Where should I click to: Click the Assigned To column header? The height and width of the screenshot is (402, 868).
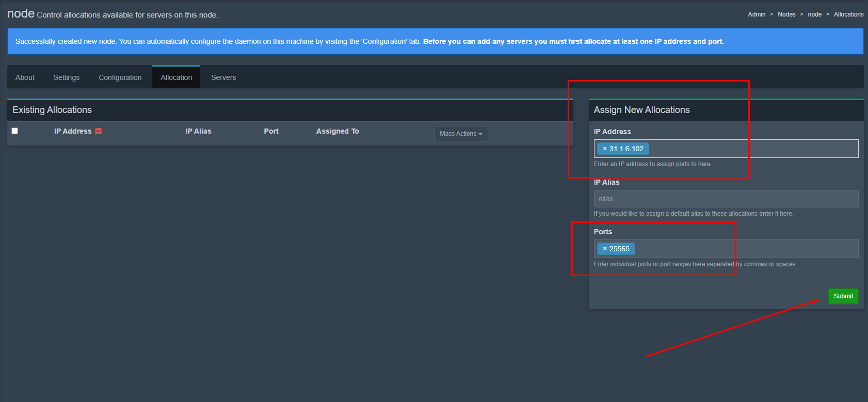point(337,131)
